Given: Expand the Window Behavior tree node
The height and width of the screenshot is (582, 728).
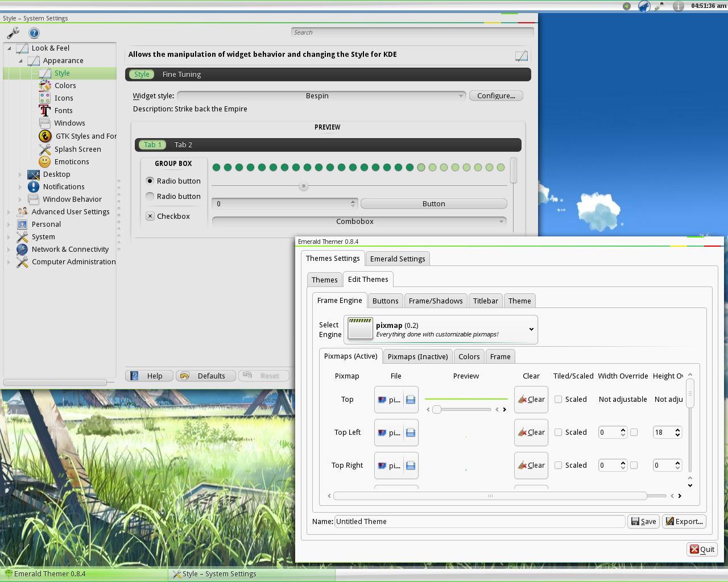Looking at the screenshot, I should [x=20, y=199].
